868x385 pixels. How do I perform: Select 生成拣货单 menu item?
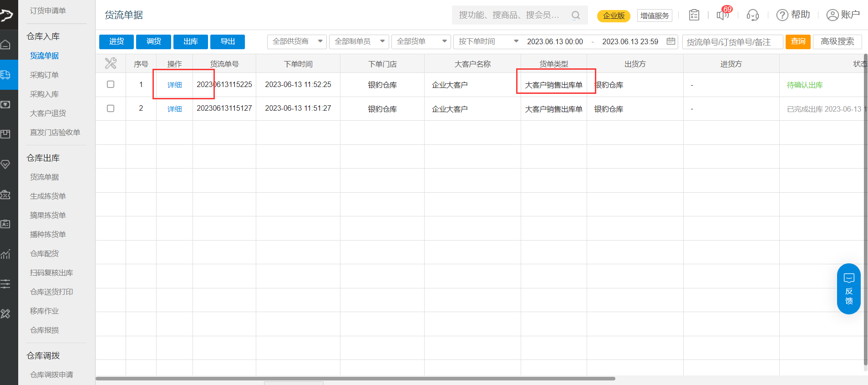[48, 196]
